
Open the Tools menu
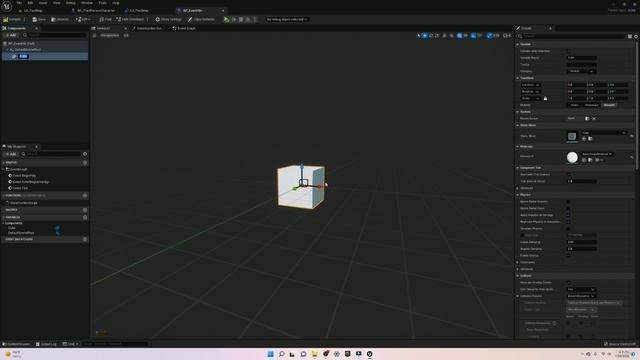coord(102,3)
